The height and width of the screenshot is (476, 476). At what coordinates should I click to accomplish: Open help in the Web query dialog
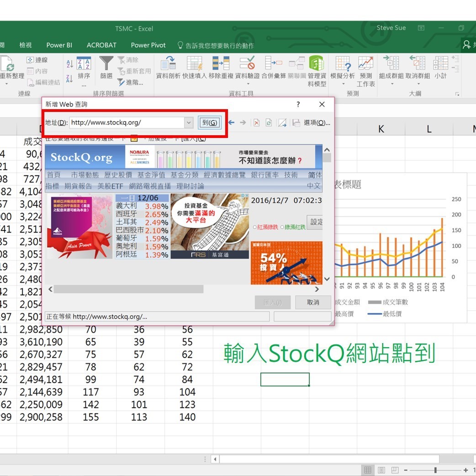coord(298,105)
